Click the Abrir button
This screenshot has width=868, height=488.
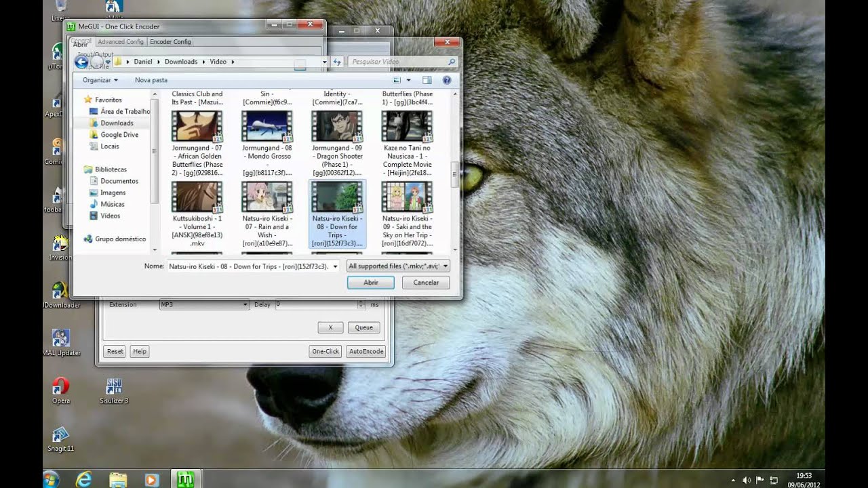371,283
